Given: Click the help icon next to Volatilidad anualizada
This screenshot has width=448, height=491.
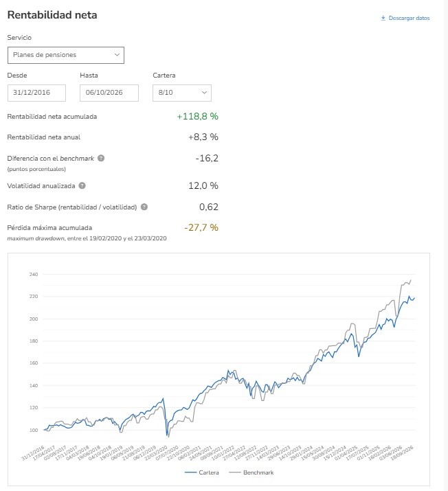Looking at the screenshot, I should pos(82,185).
